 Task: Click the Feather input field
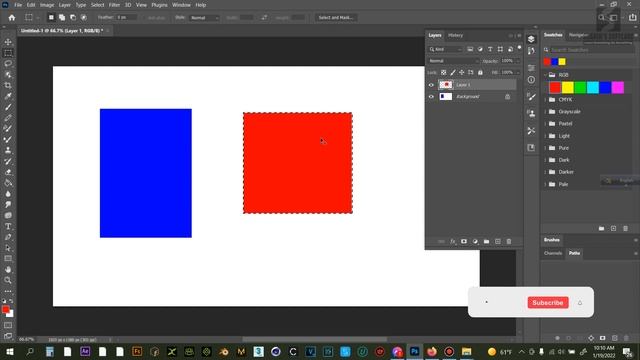click(127, 18)
